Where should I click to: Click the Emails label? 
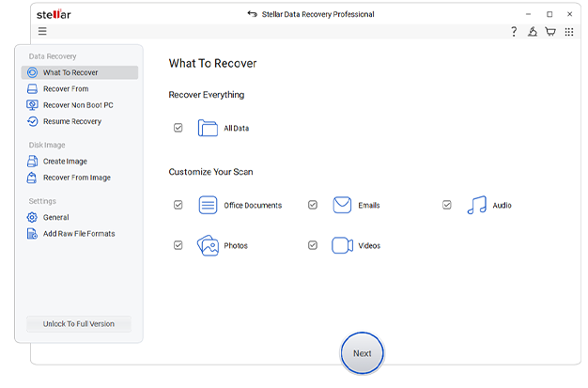coord(369,205)
